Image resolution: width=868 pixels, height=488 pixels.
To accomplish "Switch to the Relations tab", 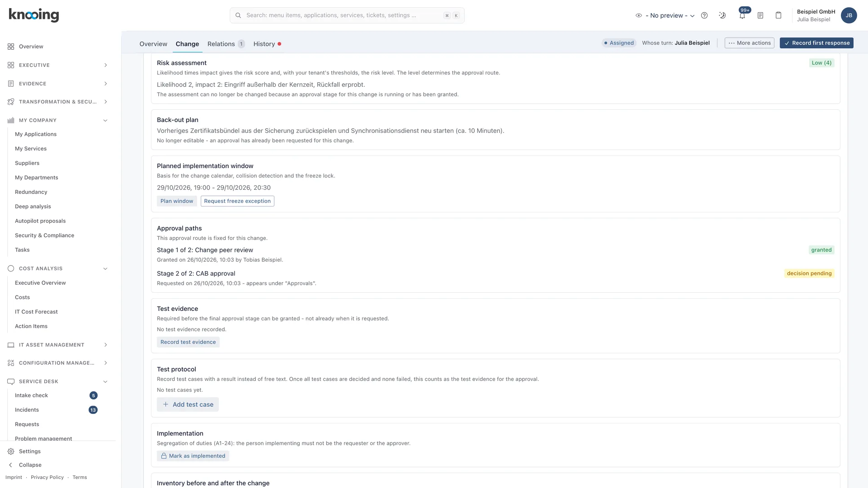I will (226, 44).
